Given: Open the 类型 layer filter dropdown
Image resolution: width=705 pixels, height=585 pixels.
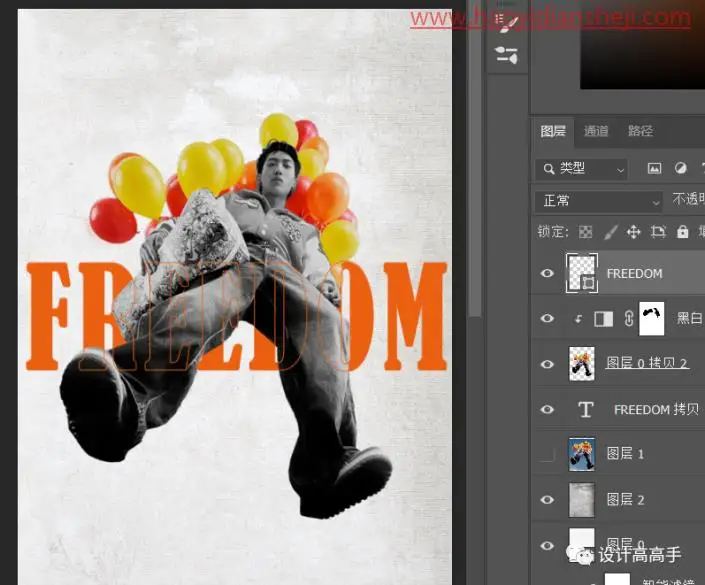Looking at the screenshot, I should coord(581,169).
